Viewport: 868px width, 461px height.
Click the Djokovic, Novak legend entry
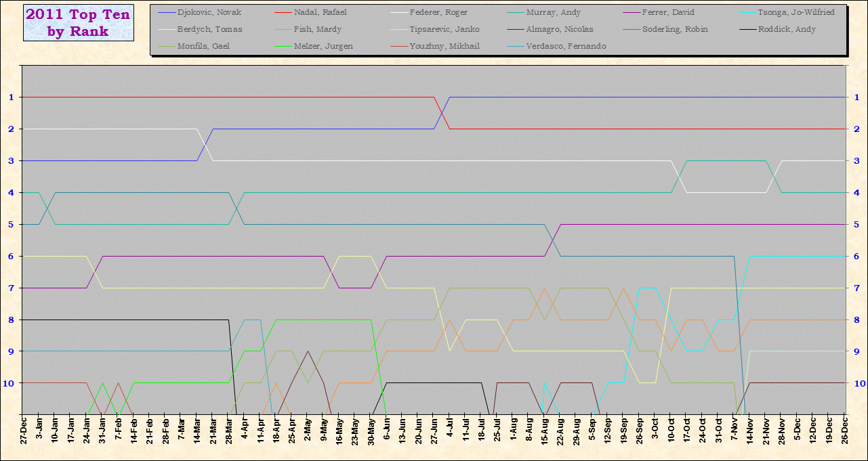(x=209, y=12)
